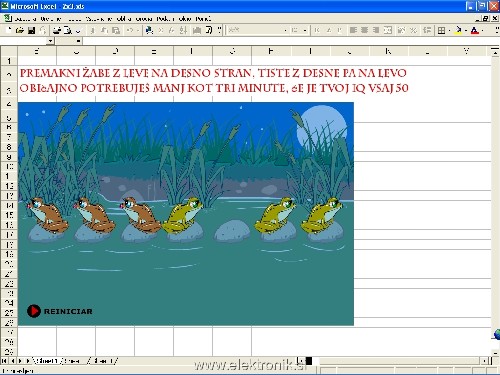The image size is (500, 375).
Task: Toggle Bold formatting
Action: [317, 30]
